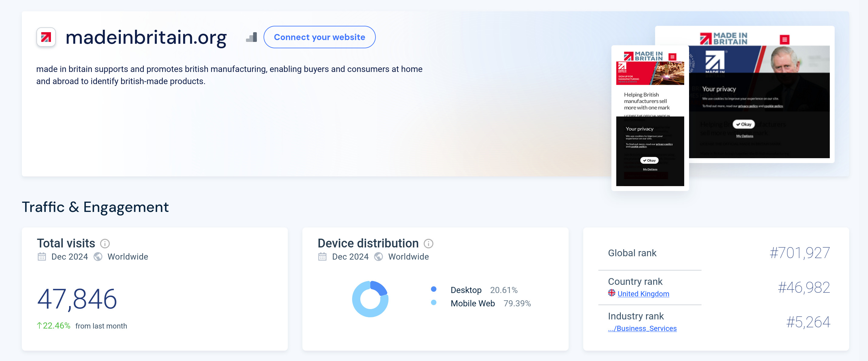This screenshot has width=868, height=361.
Task: Click the globe icon under Total visits
Action: pos(98,257)
